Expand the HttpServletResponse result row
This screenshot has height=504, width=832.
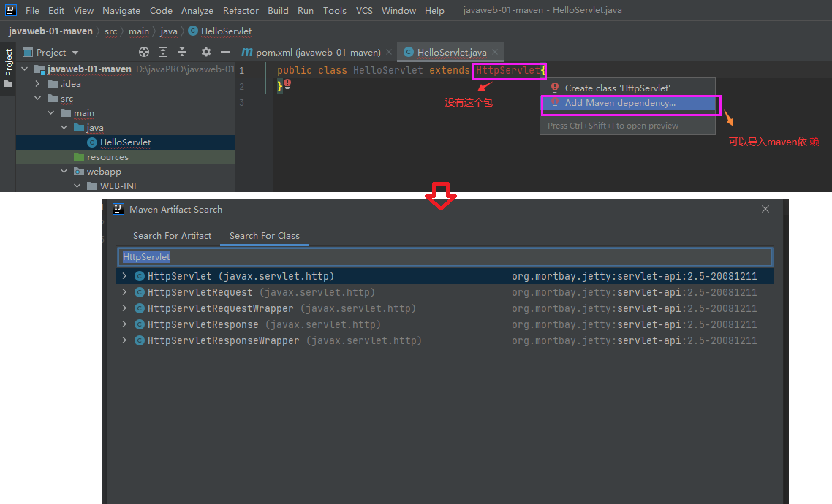tap(124, 324)
